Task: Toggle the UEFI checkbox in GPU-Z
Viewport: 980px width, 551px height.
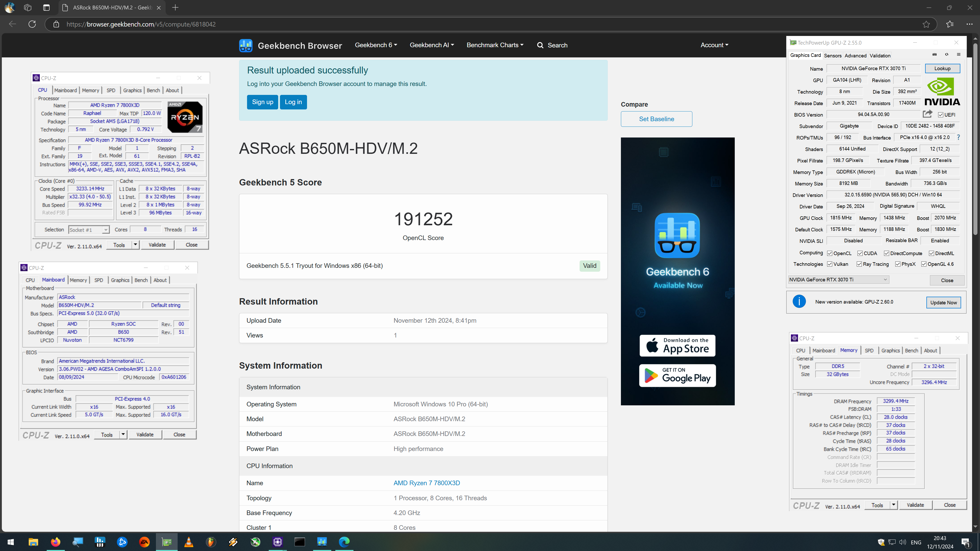Action: [940, 115]
